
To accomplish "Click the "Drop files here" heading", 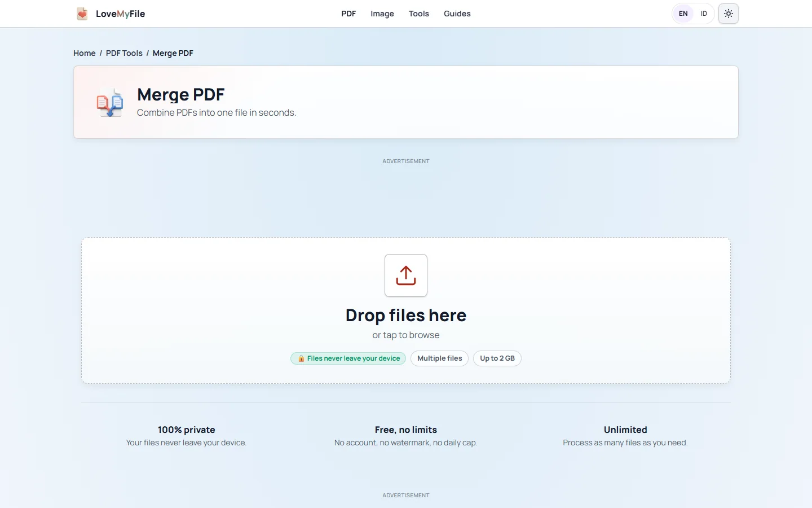I will (406, 315).
